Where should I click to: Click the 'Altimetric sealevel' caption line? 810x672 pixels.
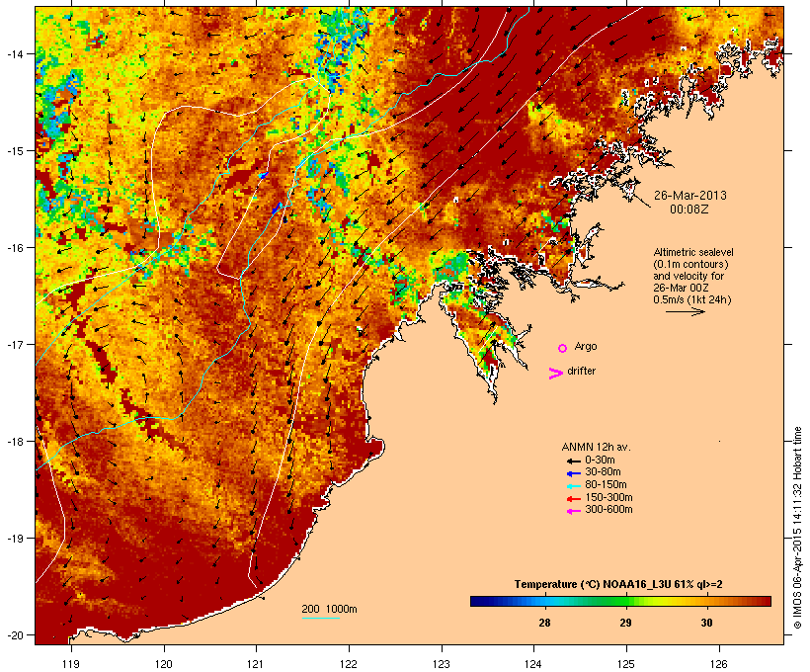coord(693,252)
